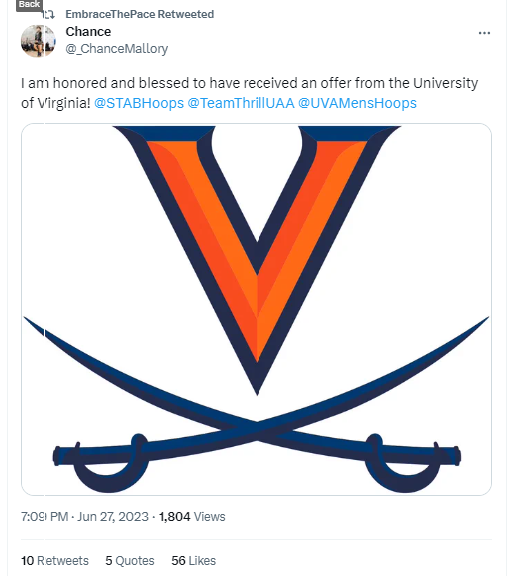The image size is (521, 576).
Task: Show the 10 Retweets list
Action: pyautogui.click(x=55, y=561)
